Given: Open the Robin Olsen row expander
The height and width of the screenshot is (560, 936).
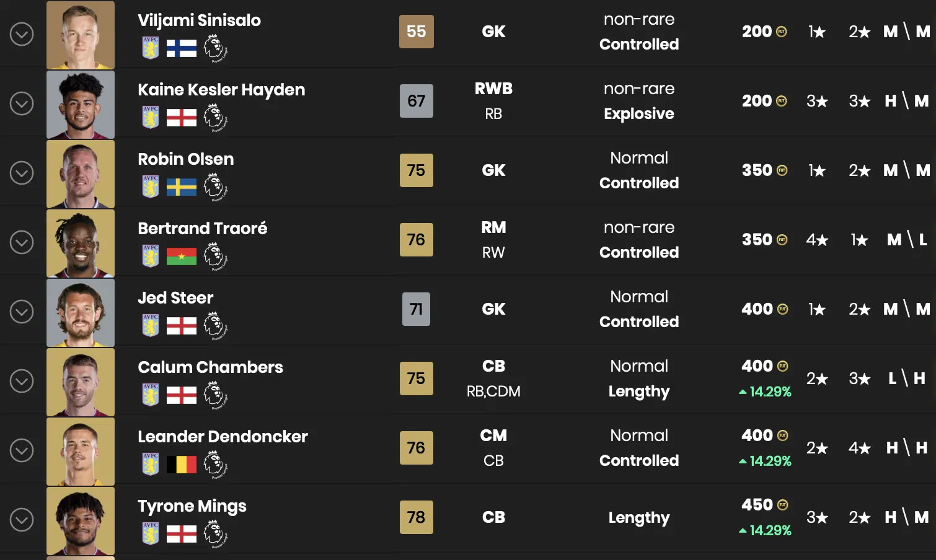Looking at the screenshot, I should point(22,173).
